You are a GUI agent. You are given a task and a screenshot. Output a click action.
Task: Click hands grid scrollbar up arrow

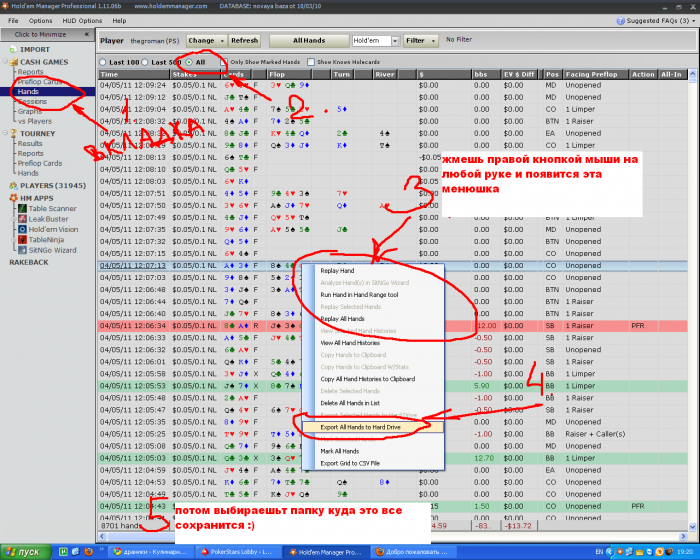pyautogui.click(x=692, y=74)
